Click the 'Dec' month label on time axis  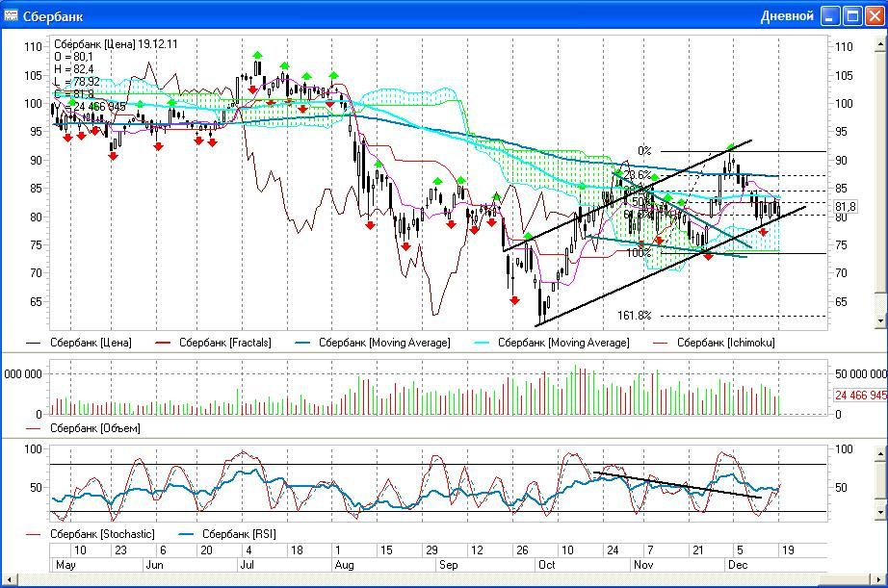point(738,565)
